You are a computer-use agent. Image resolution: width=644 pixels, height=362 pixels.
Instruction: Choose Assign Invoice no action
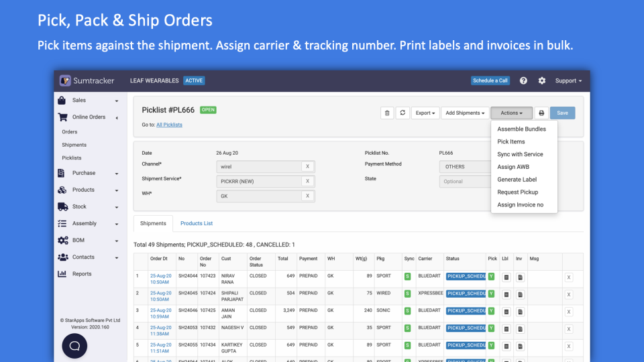pyautogui.click(x=520, y=205)
